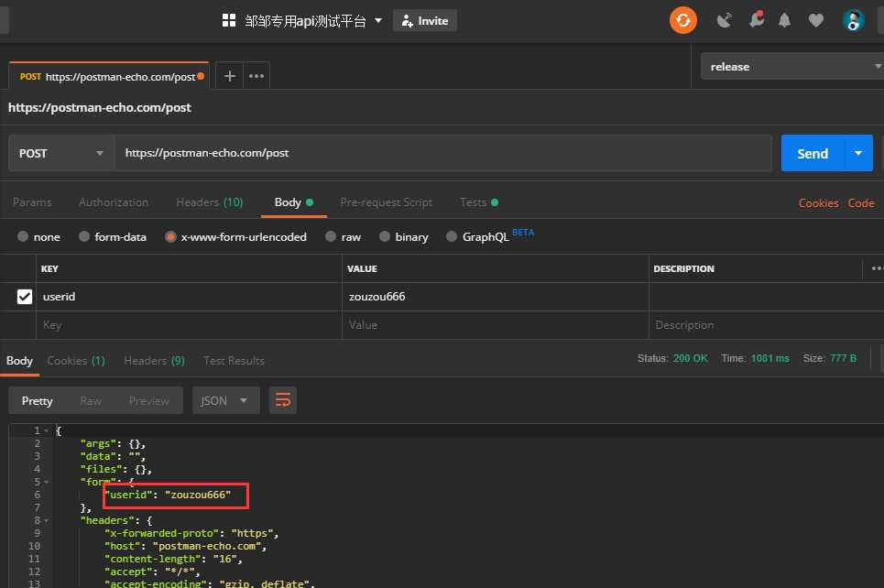Click the heart icon in header

click(815, 21)
